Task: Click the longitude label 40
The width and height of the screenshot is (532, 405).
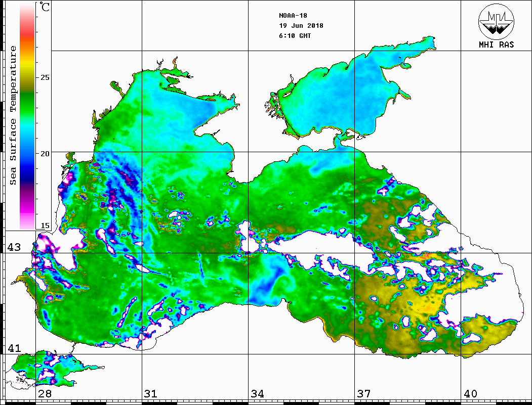Action: pos(470,393)
